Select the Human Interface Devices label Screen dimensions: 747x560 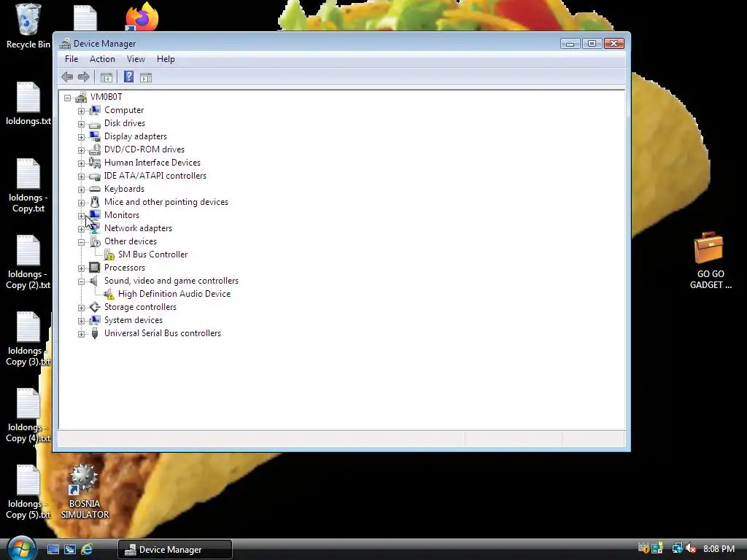[152, 163]
